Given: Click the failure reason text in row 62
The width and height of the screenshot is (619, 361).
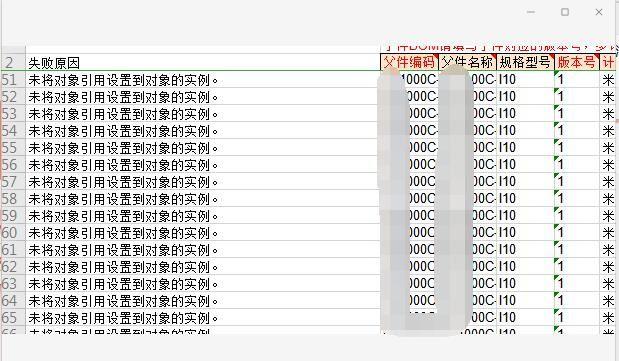Looking at the screenshot, I should pos(123,267).
